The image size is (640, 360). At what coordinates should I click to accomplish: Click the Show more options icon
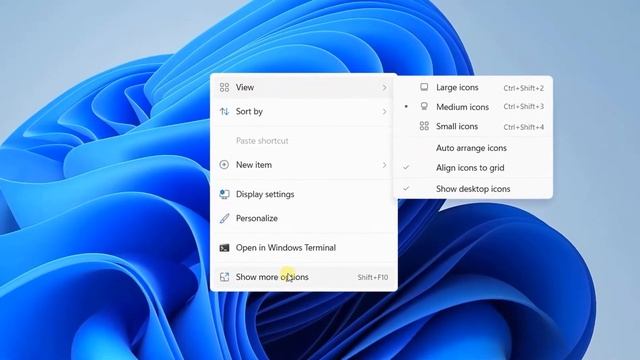click(x=224, y=277)
